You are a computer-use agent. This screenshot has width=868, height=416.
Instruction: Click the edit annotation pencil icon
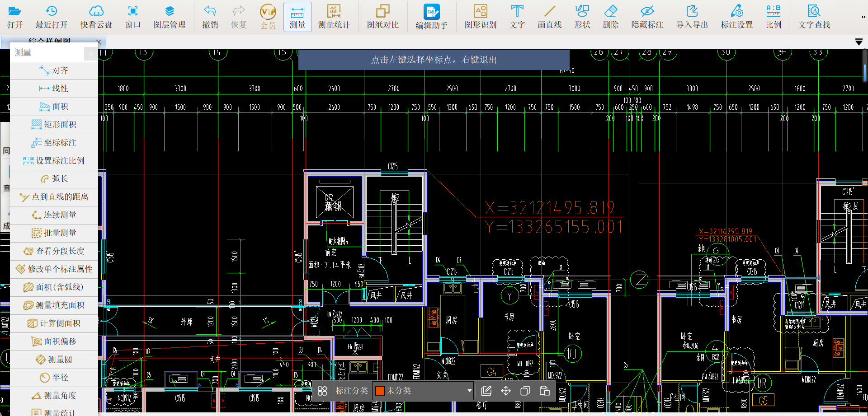(486, 391)
